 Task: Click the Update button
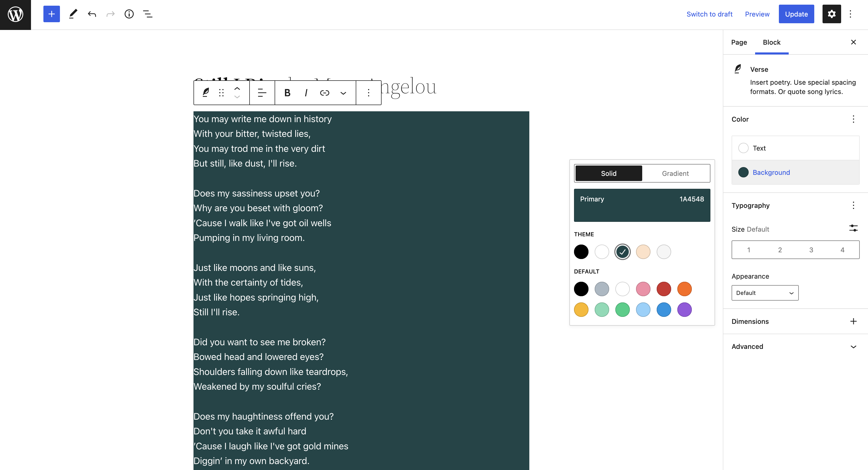(x=796, y=14)
